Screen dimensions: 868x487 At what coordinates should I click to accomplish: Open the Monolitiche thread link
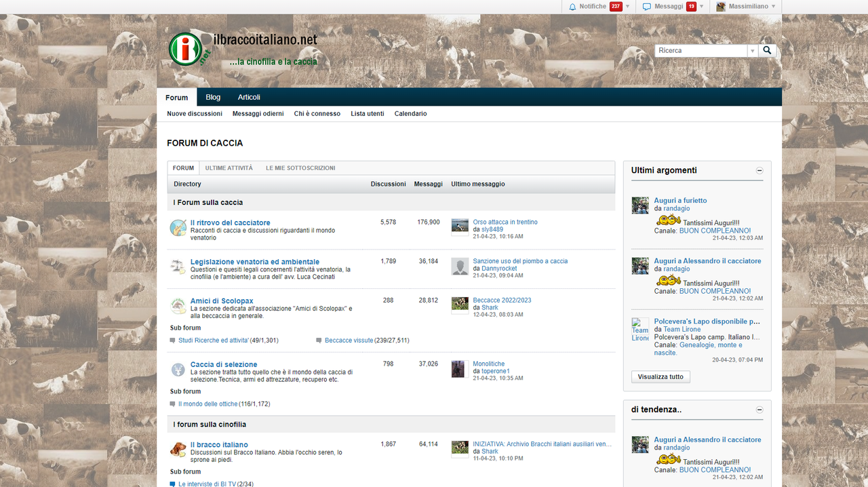click(x=489, y=364)
